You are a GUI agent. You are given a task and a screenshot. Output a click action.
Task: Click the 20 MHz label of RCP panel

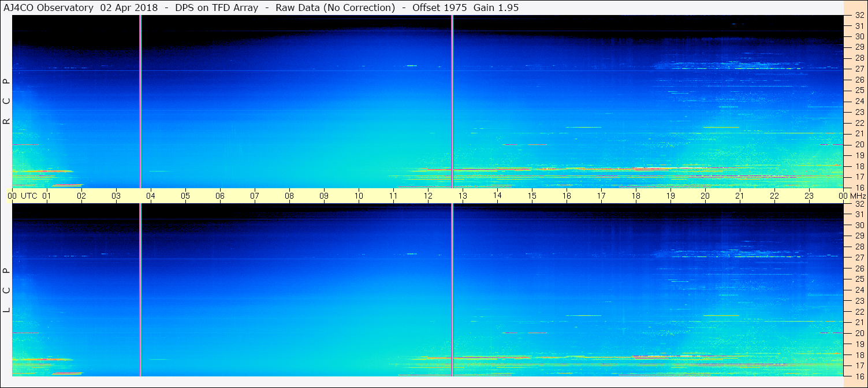click(859, 144)
